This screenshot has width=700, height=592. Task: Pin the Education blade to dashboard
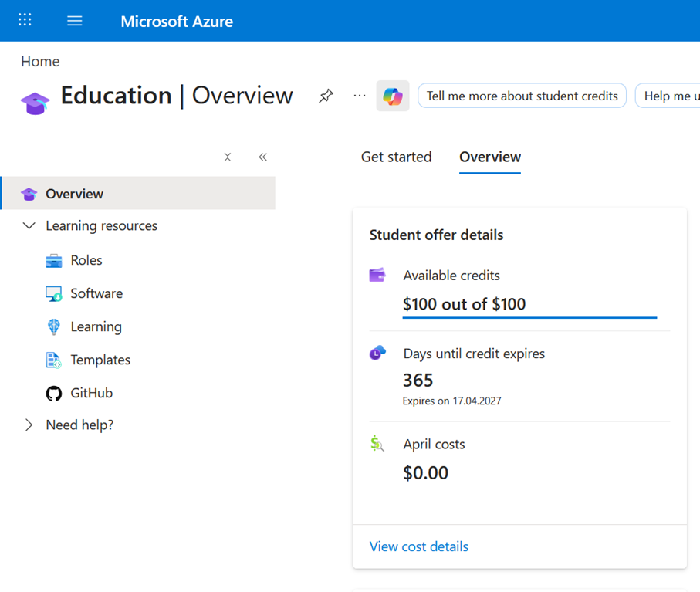[x=326, y=96]
